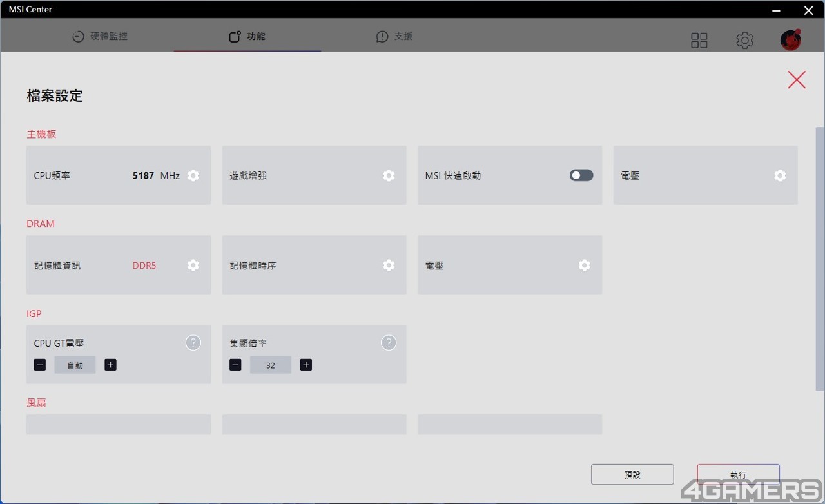The width and height of the screenshot is (825, 504).
Task: Open 遊戲增強 settings gear
Action: [x=389, y=175]
